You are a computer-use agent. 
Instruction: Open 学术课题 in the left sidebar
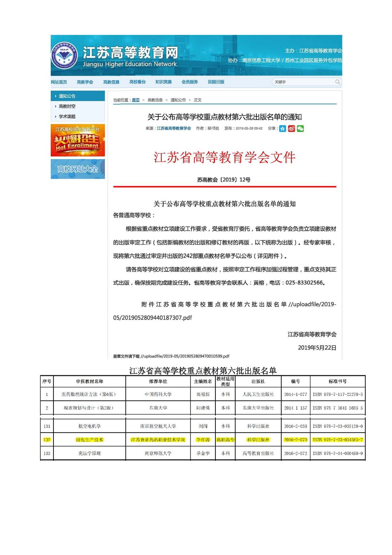pos(67,117)
